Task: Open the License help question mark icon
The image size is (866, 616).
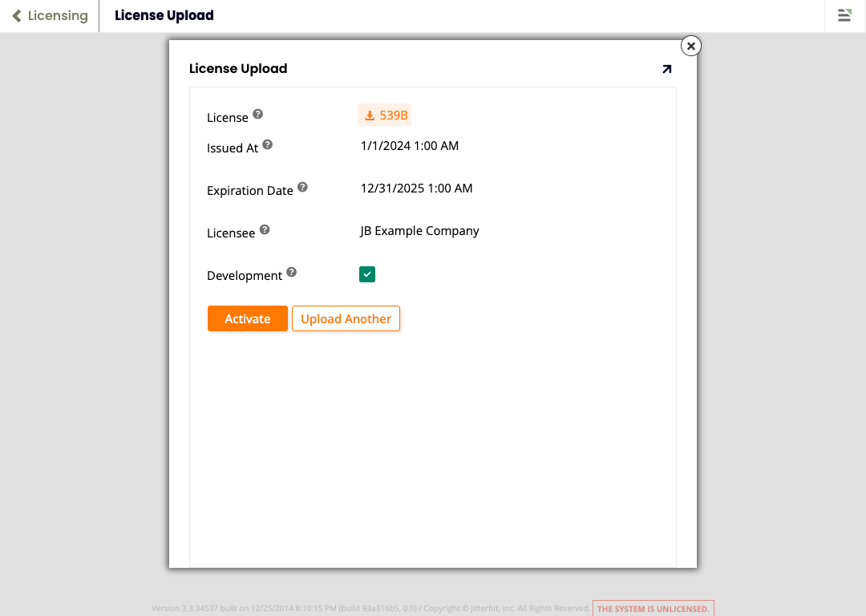Action: point(257,113)
